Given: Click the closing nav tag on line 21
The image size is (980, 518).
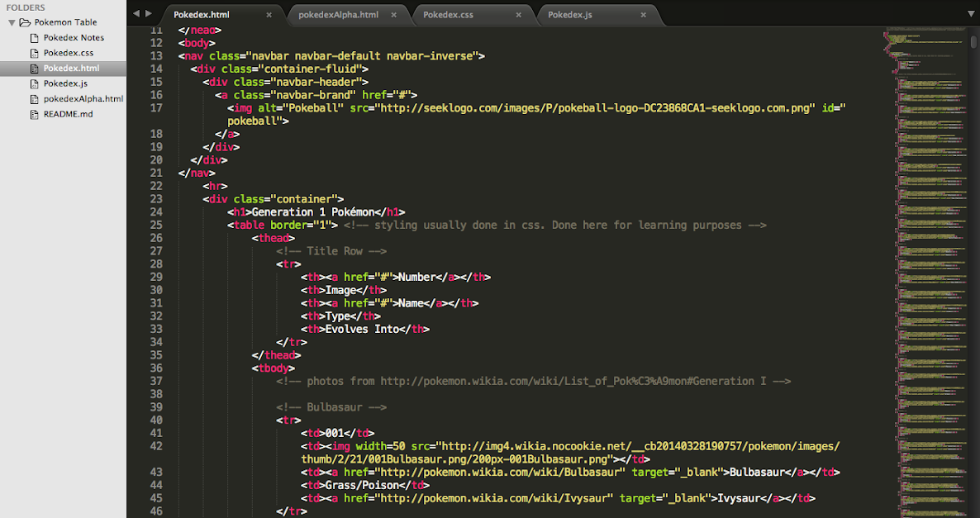Looking at the screenshot, I should [197, 173].
